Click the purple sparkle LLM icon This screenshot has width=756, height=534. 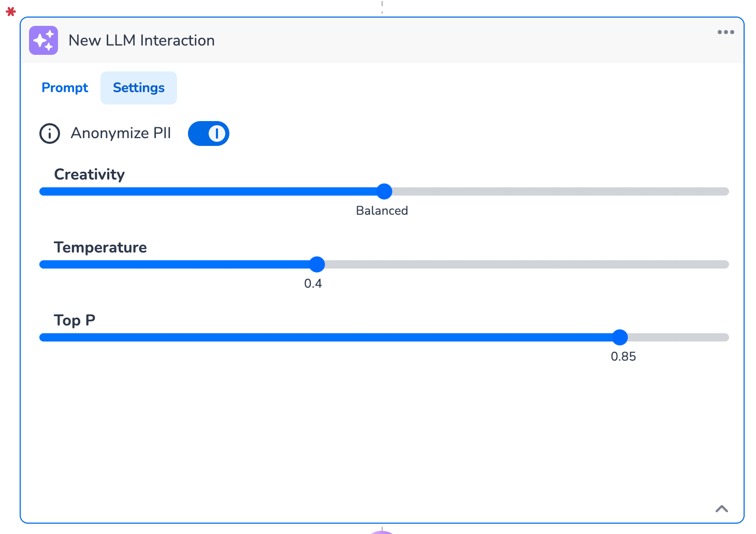[43, 40]
